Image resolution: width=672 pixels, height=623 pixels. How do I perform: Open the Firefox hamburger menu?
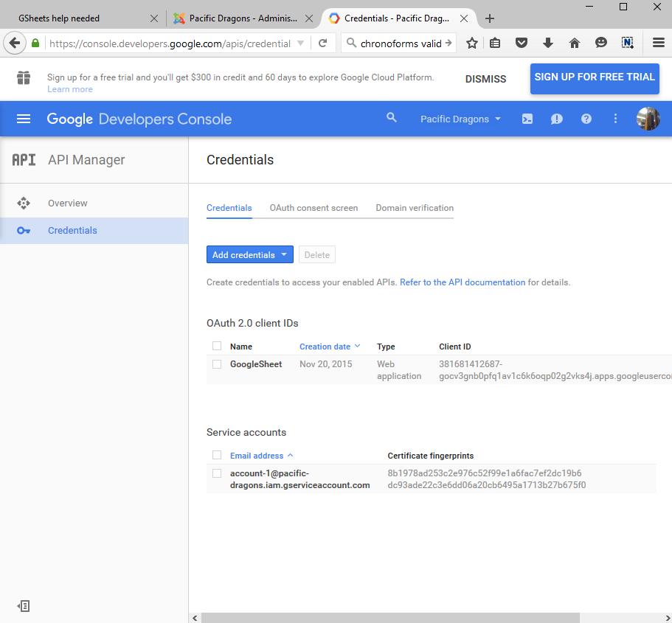(x=658, y=43)
